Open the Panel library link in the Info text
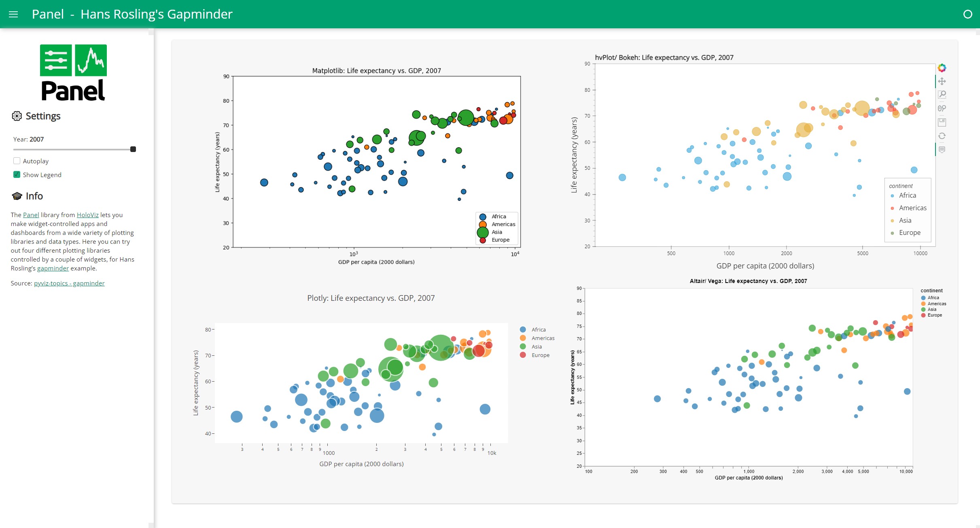The image size is (980, 528). (31, 215)
